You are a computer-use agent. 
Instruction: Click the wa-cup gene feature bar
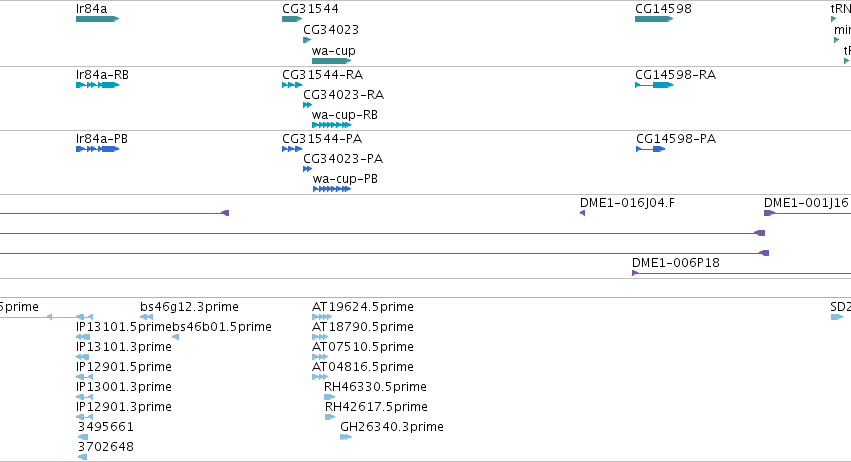point(332,61)
